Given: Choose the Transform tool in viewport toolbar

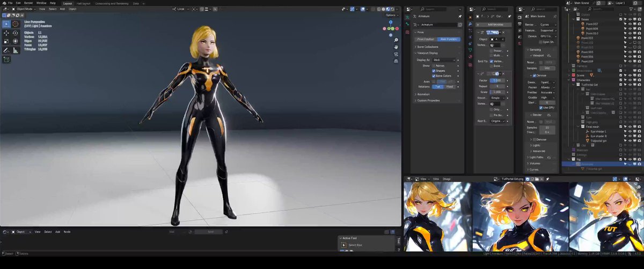Looking at the screenshot, I should [16, 41].
